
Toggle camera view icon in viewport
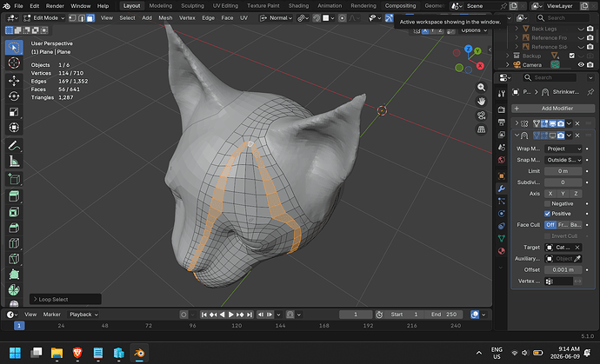click(x=481, y=116)
